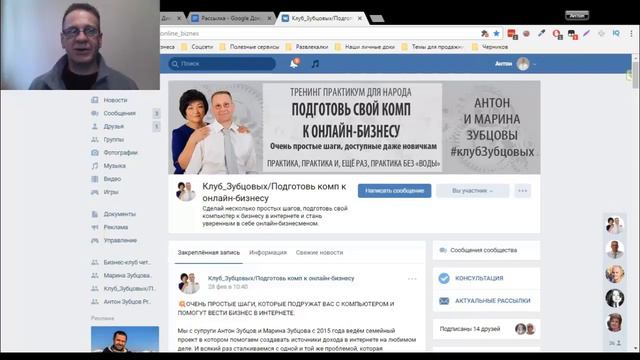Image resolution: width=640 pixels, height=360 pixels.
Task: Click the group cover banner image
Action: [354, 127]
